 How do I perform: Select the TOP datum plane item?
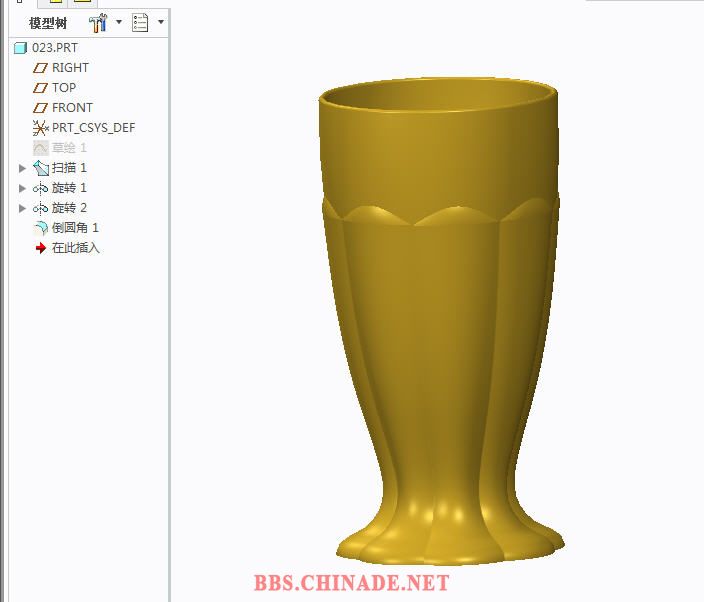point(64,87)
